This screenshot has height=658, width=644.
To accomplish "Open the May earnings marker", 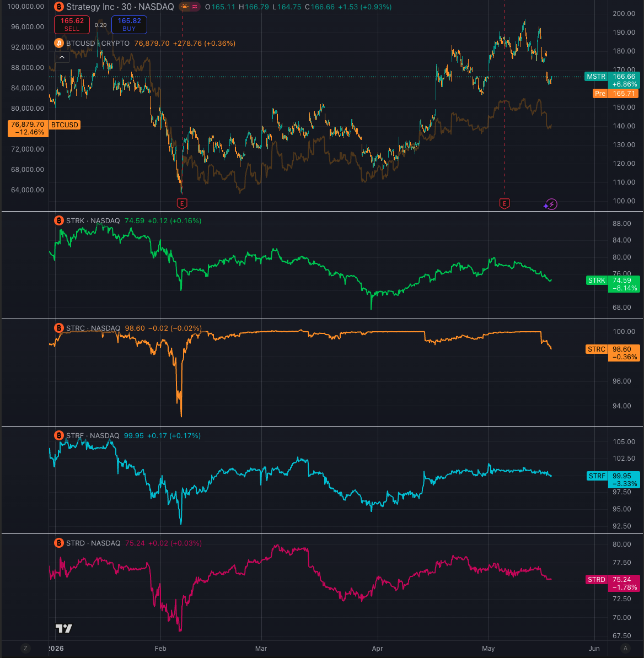I will (x=505, y=204).
